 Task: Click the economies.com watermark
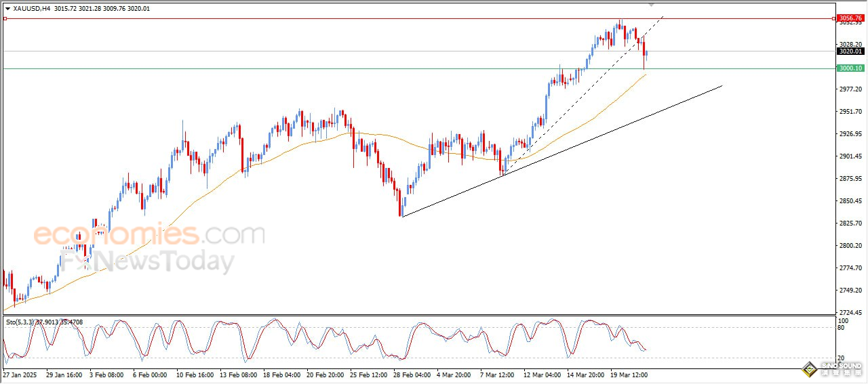(149, 235)
